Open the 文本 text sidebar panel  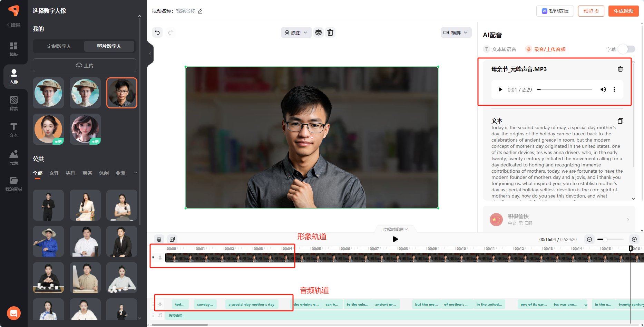point(14,130)
